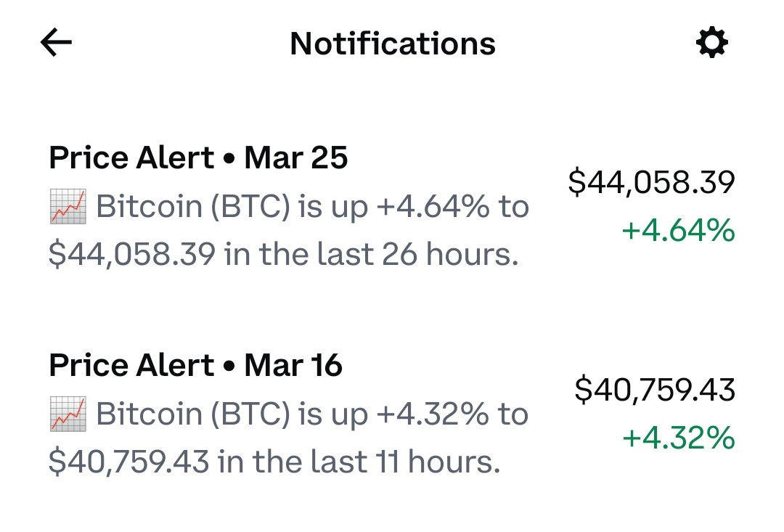Click the 'Price Alert • Mar 25' heading
784x532 pixels.
click(198, 158)
